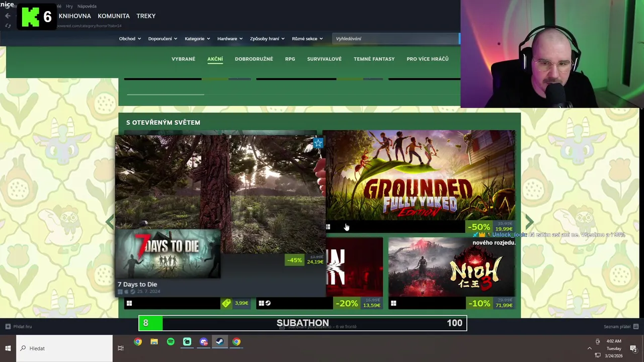Expand the Doporučení dropdown
644x362 pixels.
[163, 39]
